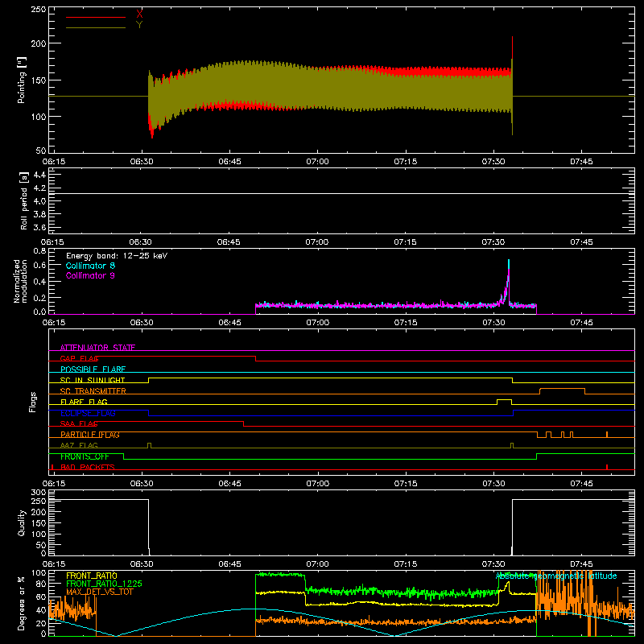Click the 'Absolute geomagnetic latitude' label
Screen dimensions: 644x644
pos(556,576)
